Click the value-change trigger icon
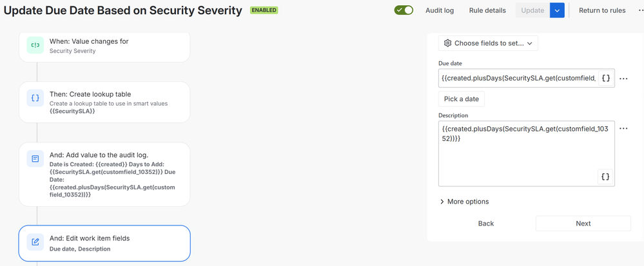Image resolution: width=644 pixels, height=266 pixels. click(35, 46)
